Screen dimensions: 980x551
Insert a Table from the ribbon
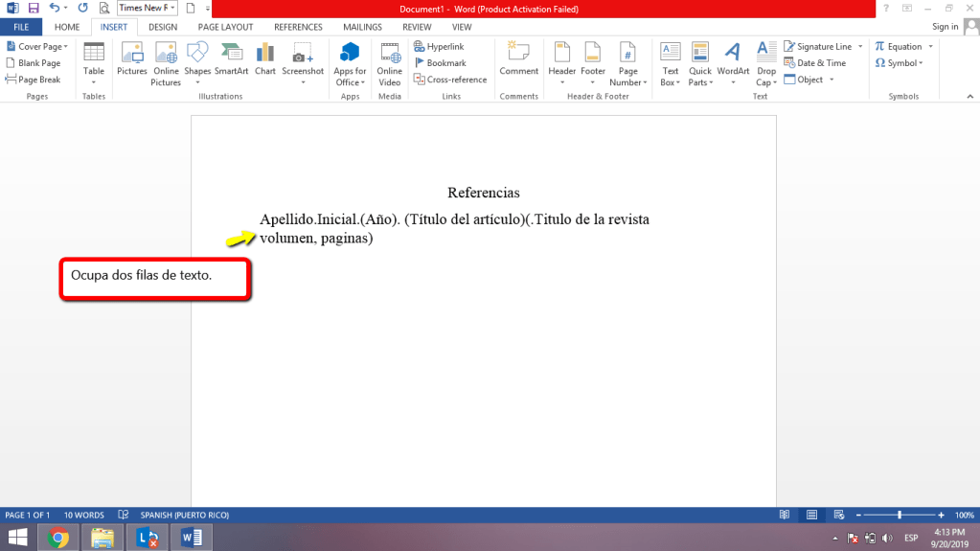coord(94,62)
